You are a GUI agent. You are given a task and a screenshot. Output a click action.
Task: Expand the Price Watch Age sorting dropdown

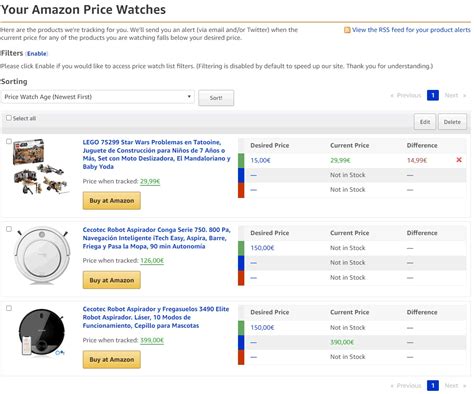pos(97,97)
